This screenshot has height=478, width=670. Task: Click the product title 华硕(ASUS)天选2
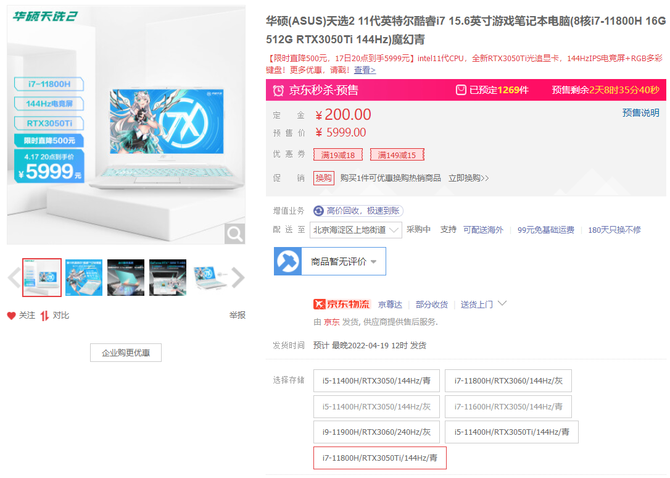tap(466, 30)
